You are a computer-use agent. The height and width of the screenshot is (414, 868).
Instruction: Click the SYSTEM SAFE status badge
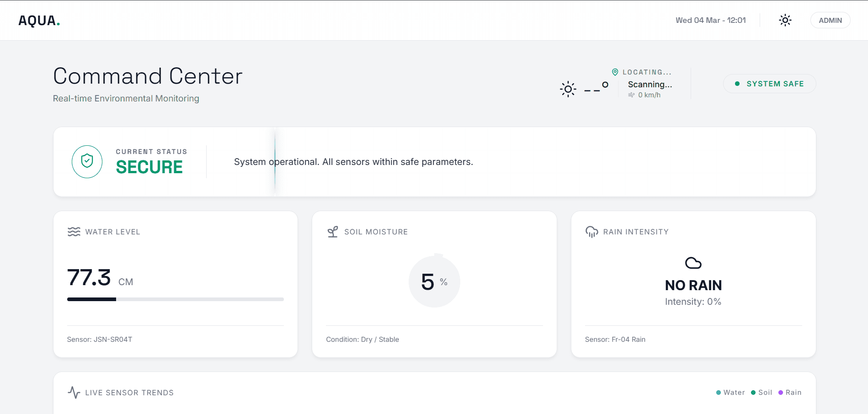(769, 84)
